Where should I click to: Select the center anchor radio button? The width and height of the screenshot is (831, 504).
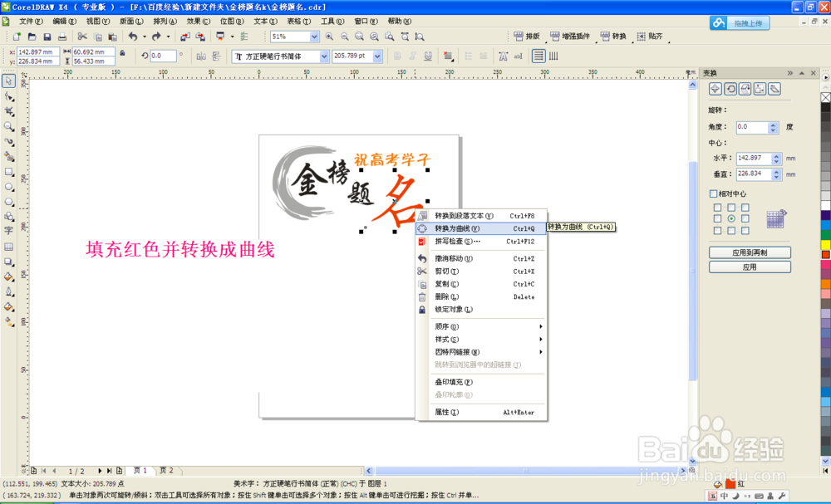(x=731, y=218)
